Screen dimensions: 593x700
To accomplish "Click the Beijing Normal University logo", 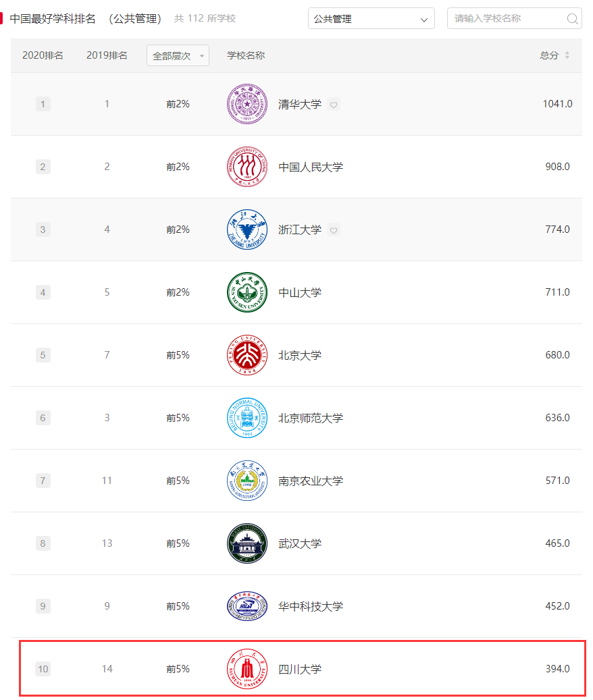I will pyautogui.click(x=247, y=417).
